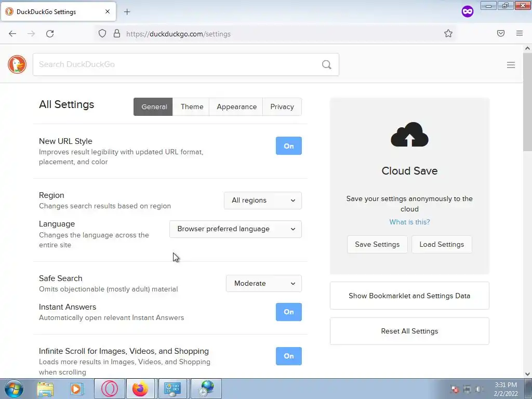532x399 pixels.
Task: Launch the media player taskbar icon
Action: (x=77, y=389)
